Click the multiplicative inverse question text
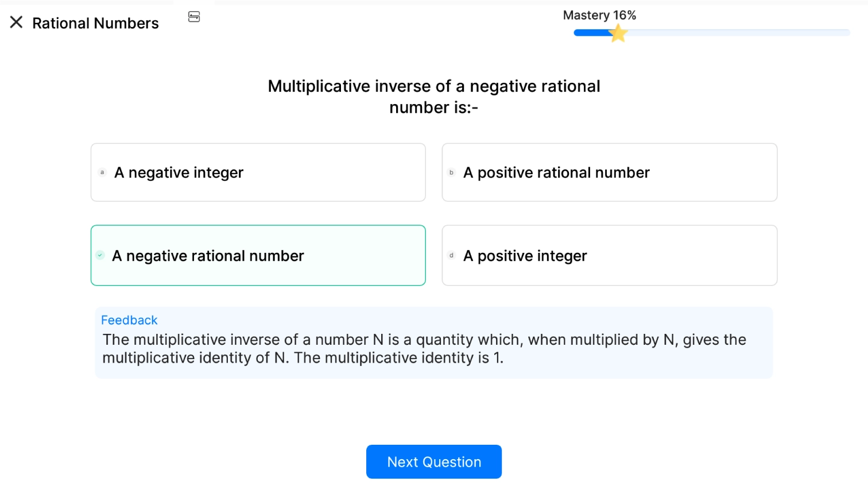The image size is (868, 489). point(434,97)
